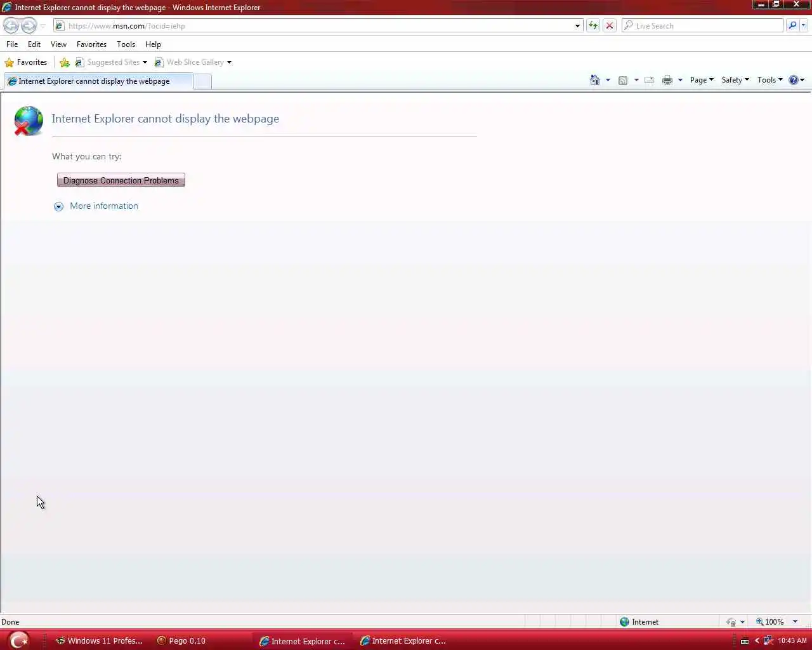Click the RSS Feeds icon
Screen dimensions: 812x650
pos(623,80)
